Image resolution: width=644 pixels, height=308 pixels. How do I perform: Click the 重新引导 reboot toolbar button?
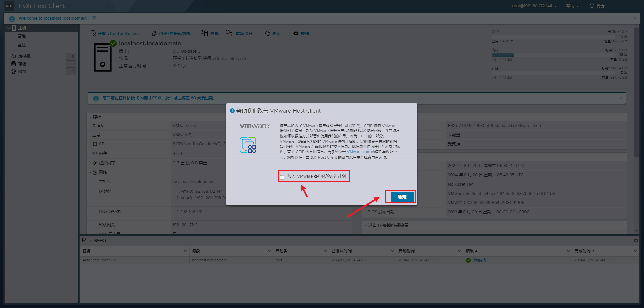(239, 33)
